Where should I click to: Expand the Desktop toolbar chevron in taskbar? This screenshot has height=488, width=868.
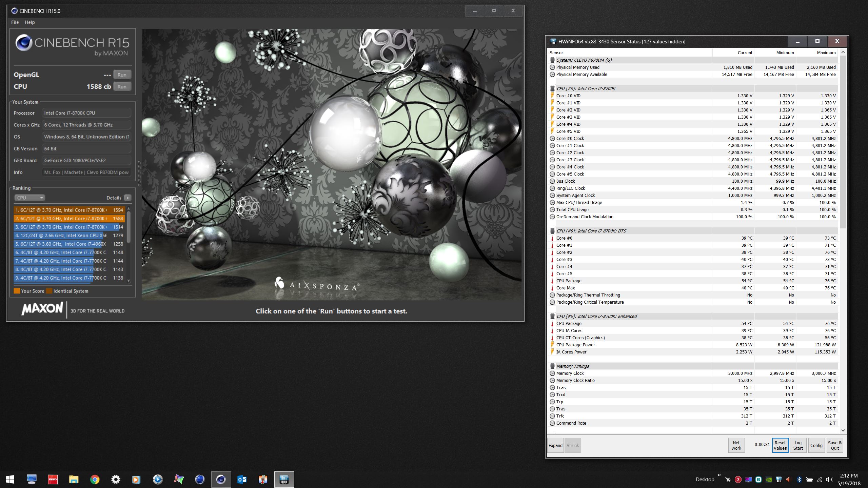[x=719, y=475]
